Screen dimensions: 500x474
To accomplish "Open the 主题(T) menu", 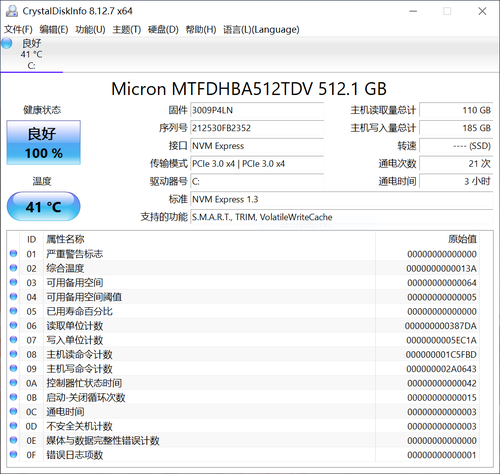I will [x=127, y=30].
